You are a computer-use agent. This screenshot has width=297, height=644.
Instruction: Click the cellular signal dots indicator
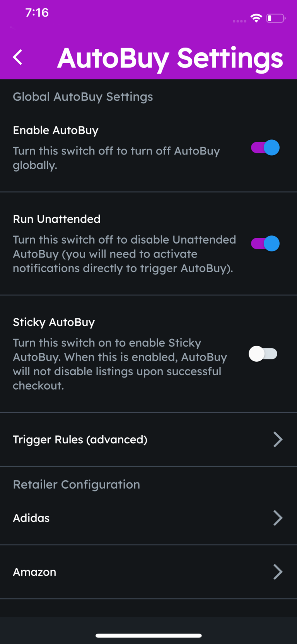[239, 21]
